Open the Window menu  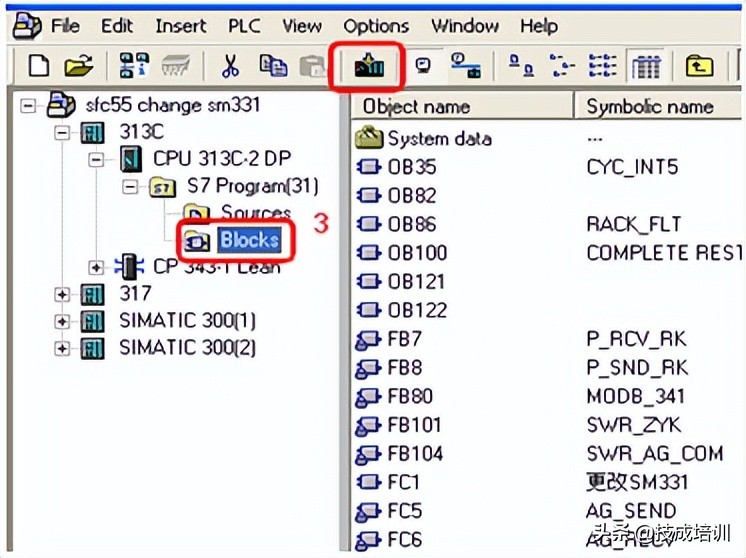[x=465, y=26]
